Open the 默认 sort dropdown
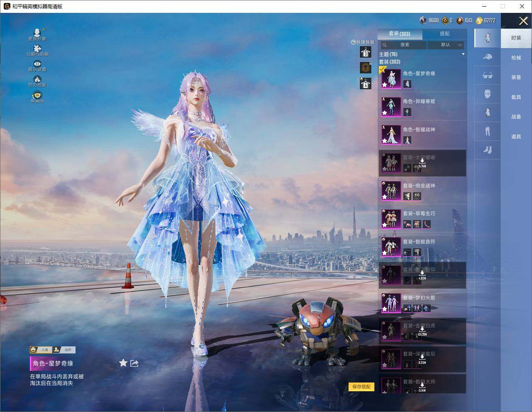This screenshot has height=412, width=532. pyautogui.click(x=446, y=45)
